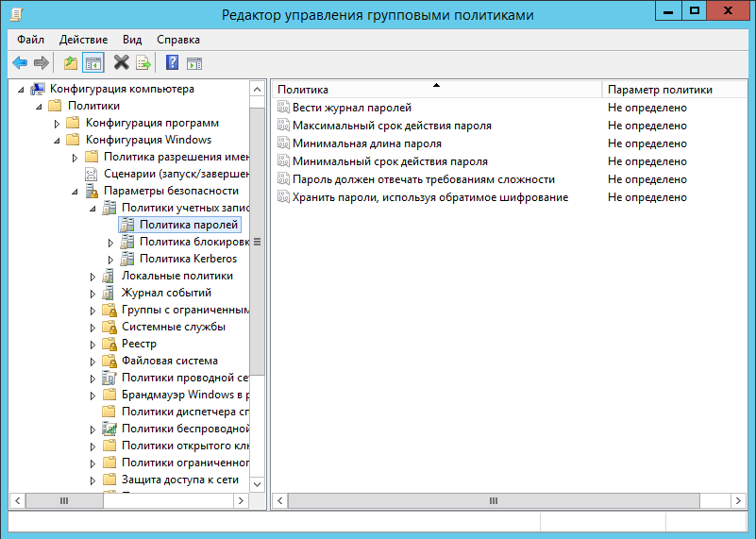Expand the Конфигурация программ node
Screen dimensions: 756x539
[57, 124]
